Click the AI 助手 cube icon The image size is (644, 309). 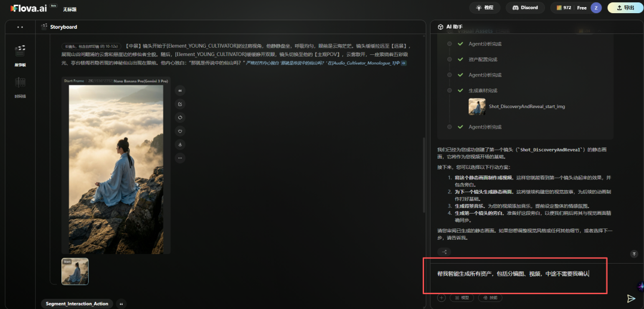click(x=440, y=27)
